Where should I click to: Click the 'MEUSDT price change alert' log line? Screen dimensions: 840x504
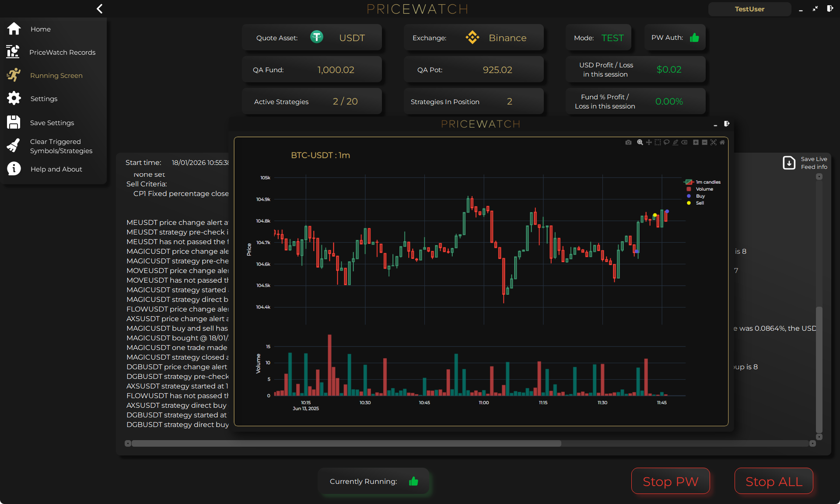click(177, 222)
